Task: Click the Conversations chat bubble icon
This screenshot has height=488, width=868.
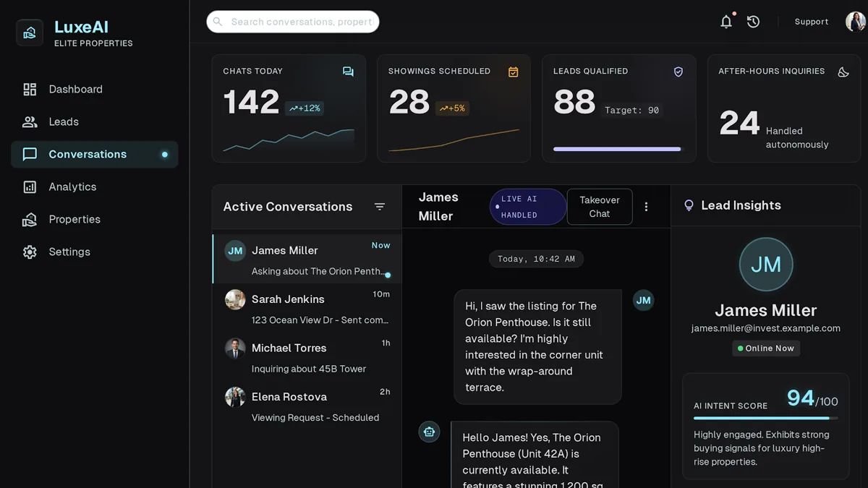Action: coord(30,155)
